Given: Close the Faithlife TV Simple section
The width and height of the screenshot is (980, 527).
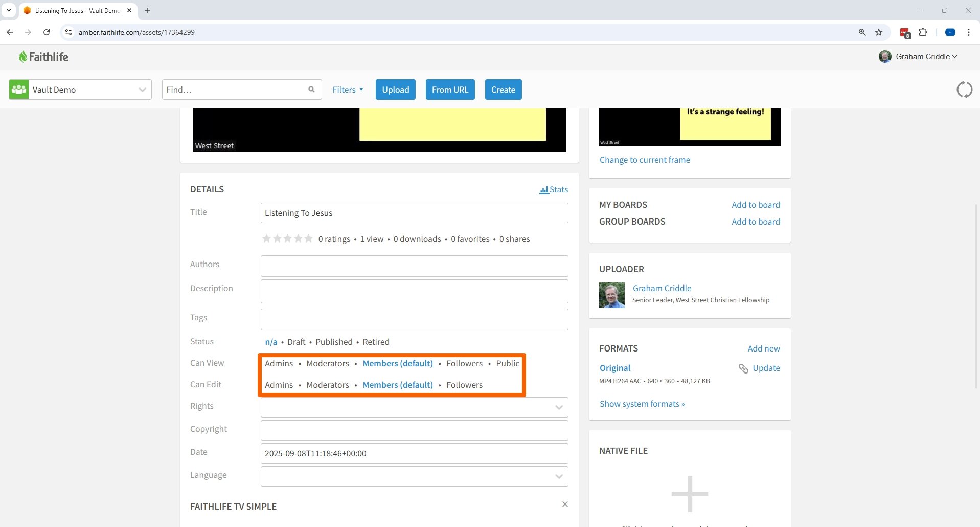Looking at the screenshot, I should [x=565, y=504].
